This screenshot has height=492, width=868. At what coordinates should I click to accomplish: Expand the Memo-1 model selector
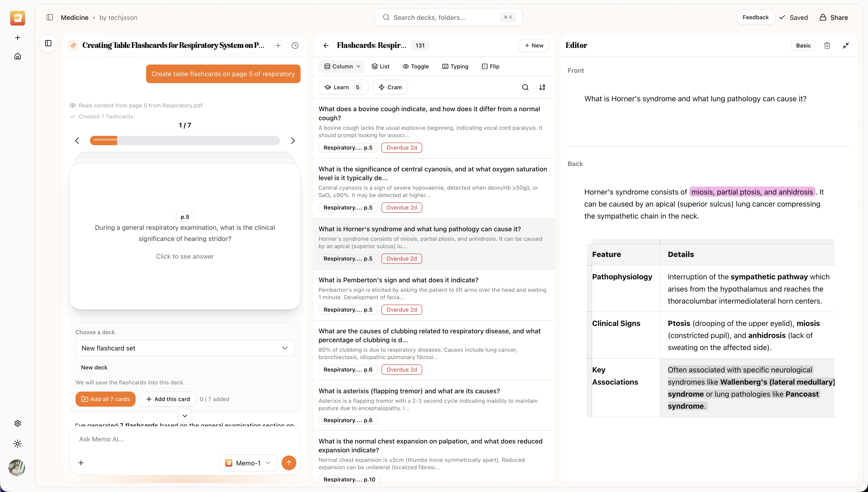click(x=248, y=463)
